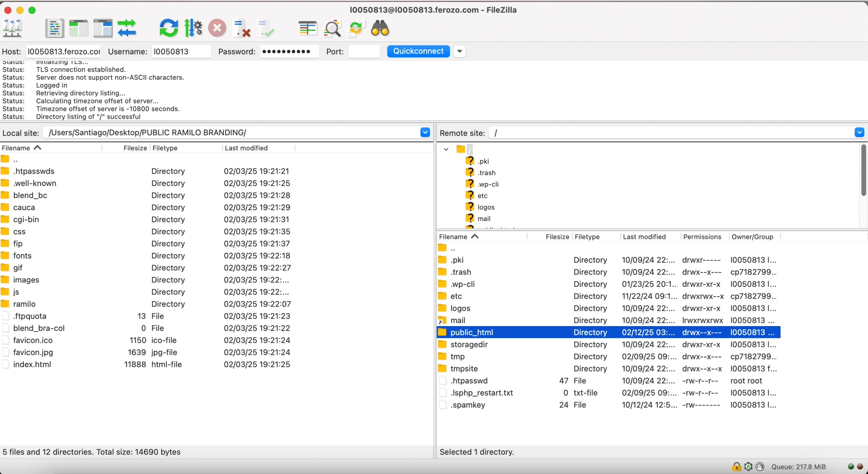Search files with binoculars icon

click(380, 29)
